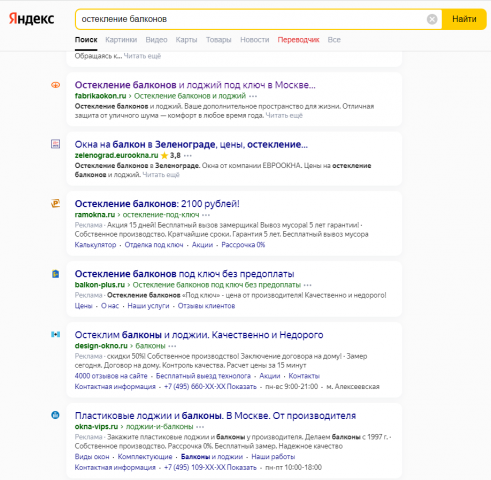Click the ramokna.ru site favicon
Viewport: 491px width, 480px height.
coord(55,203)
